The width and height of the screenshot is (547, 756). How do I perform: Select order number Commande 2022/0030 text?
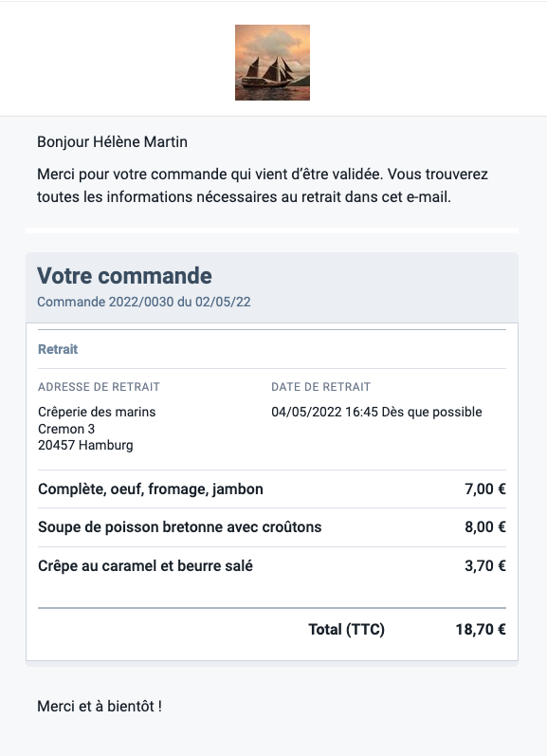105,302
